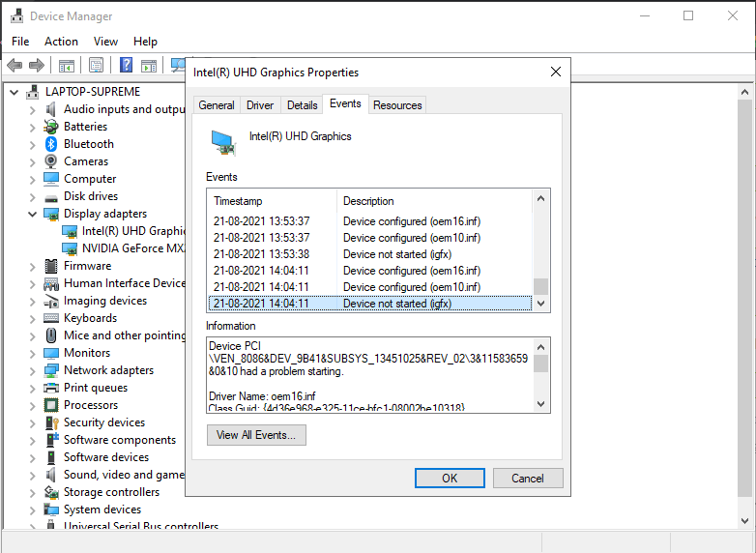This screenshot has height=553, width=756.
Task: Click the Information box scroll-down arrow
Action: [540, 404]
